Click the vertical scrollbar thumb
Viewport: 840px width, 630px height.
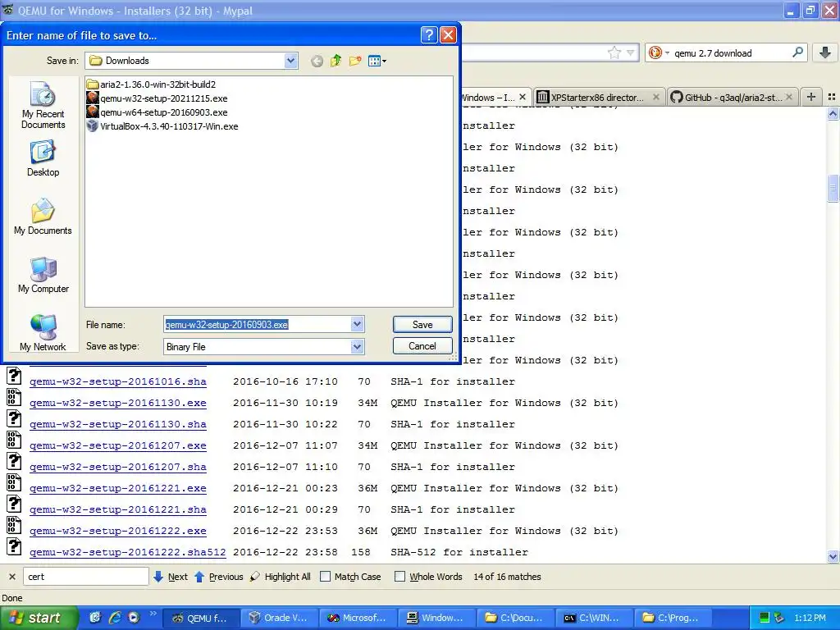pyautogui.click(x=833, y=189)
